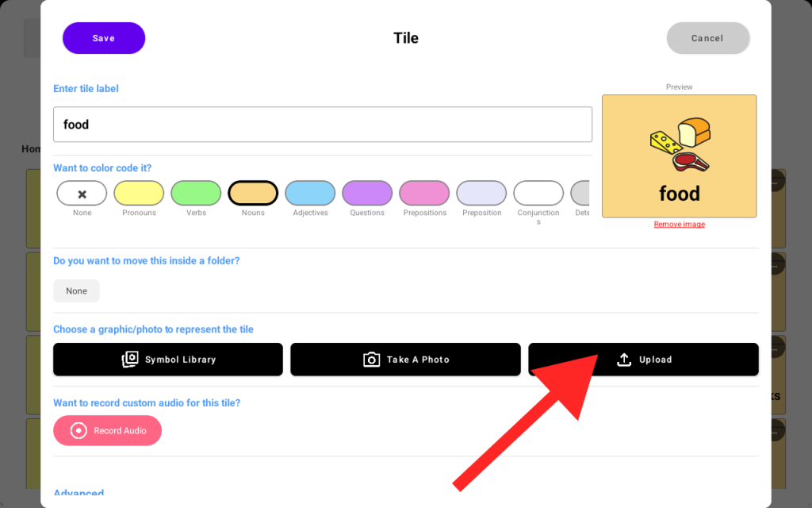Click the Take A Photo camera icon
This screenshot has width=812, height=508.
pos(371,360)
